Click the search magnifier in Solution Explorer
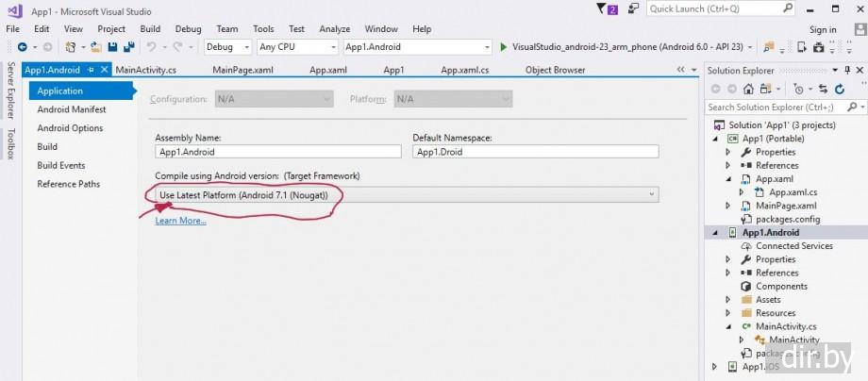The image size is (868, 381). point(852,107)
